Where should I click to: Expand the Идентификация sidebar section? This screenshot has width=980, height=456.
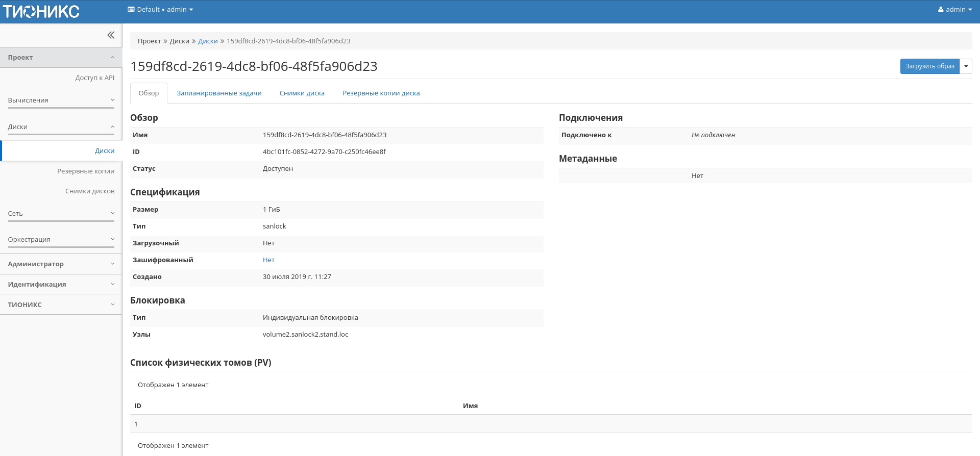pyautogui.click(x=61, y=285)
